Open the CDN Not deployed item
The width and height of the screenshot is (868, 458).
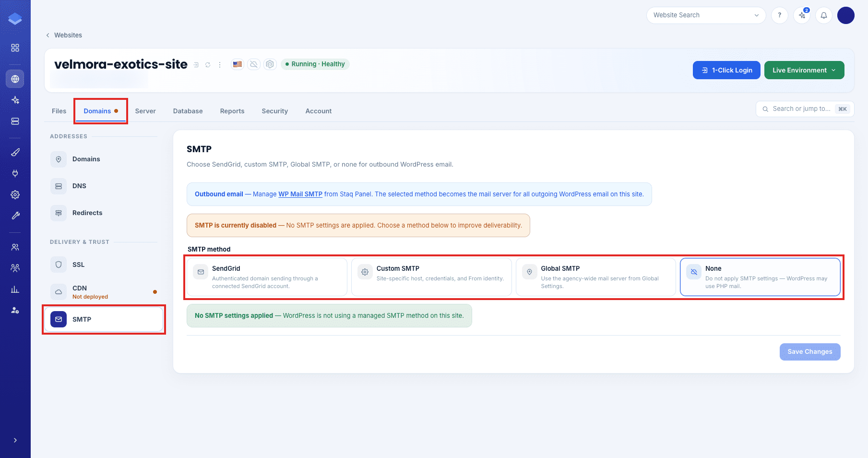coord(104,292)
